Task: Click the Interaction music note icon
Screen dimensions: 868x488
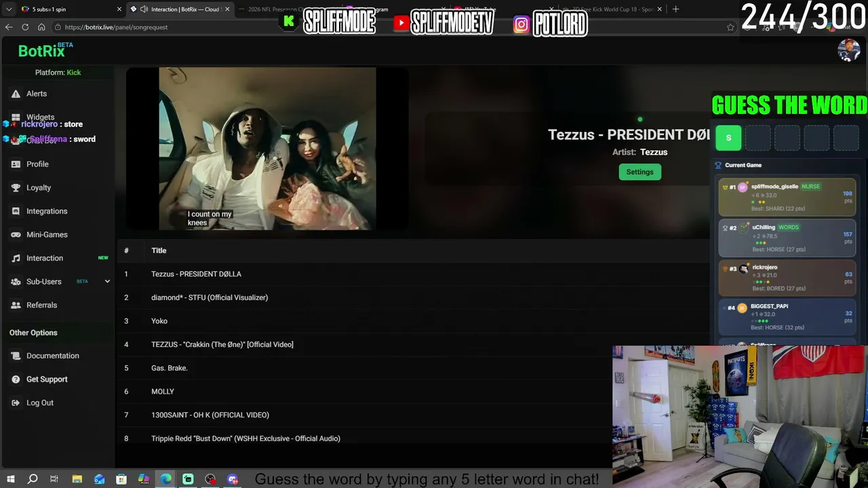Action: click(x=16, y=258)
